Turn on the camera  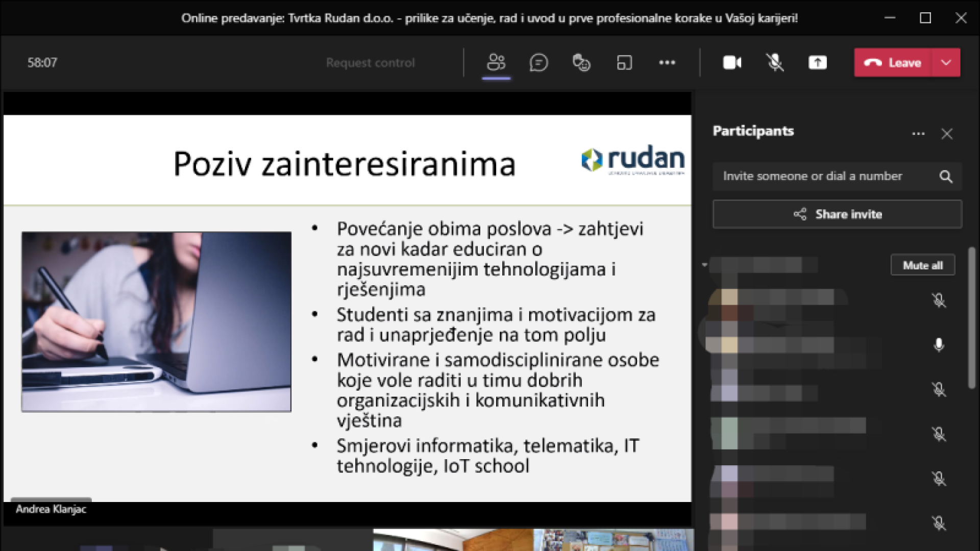[x=732, y=62]
